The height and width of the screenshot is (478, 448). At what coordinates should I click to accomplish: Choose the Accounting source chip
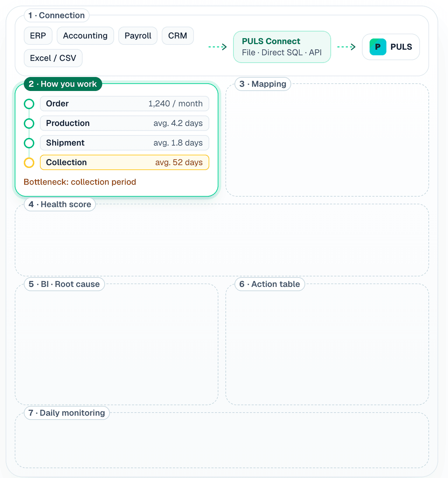click(x=85, y=36)
